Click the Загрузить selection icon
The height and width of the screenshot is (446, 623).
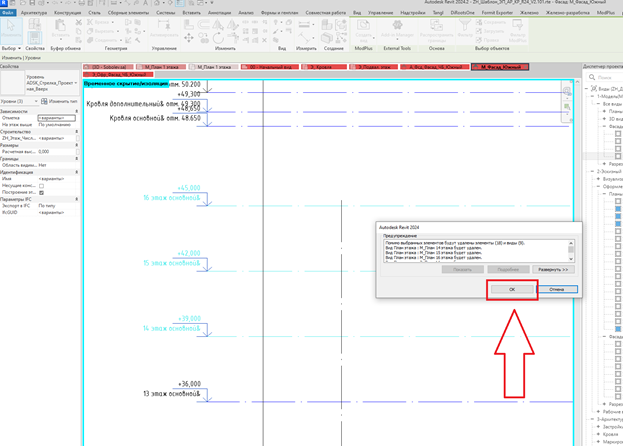click(x=479, y=31)
